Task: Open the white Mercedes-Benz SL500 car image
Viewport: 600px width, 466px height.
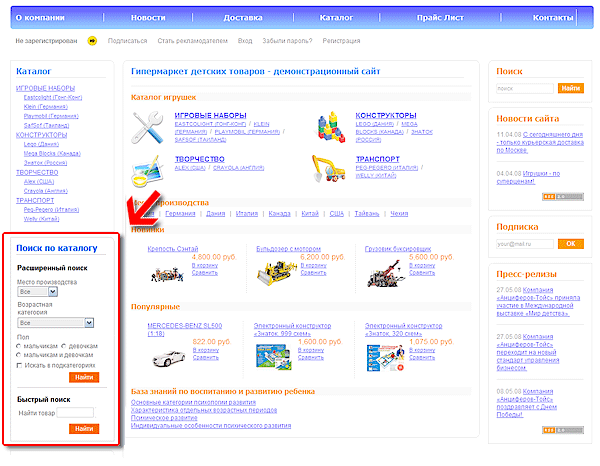Action: point(168,349)
